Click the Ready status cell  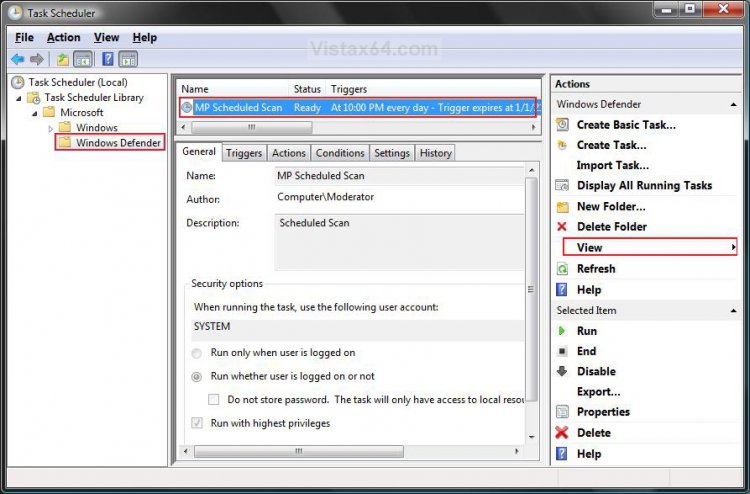coord(307,108)
